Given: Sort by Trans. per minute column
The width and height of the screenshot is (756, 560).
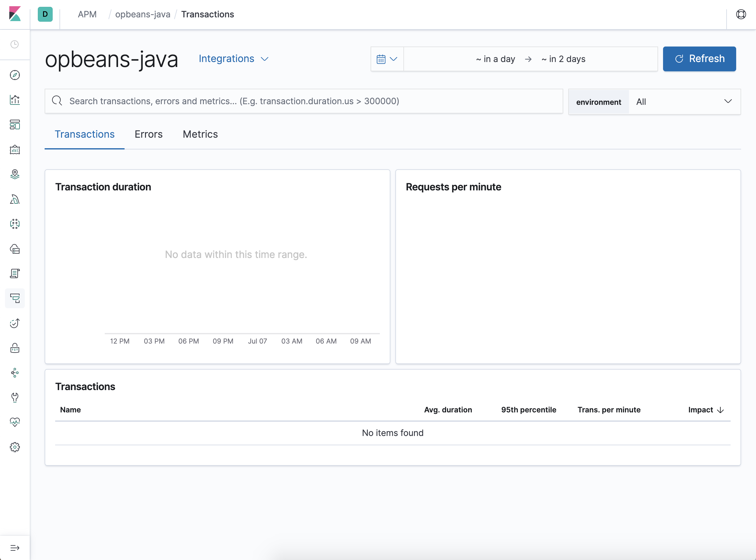Looking at the screenshot, I should pos(609,410).
